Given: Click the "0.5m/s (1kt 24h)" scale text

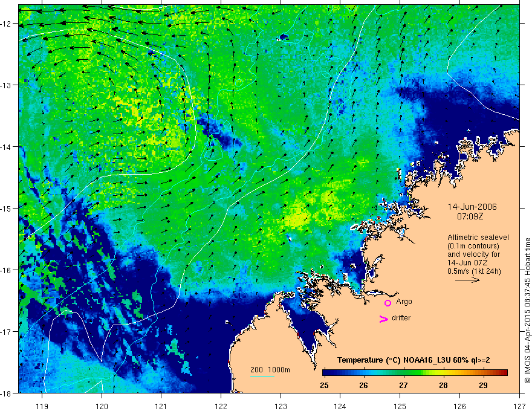Looking at the screenshot, I should [475, 271].
